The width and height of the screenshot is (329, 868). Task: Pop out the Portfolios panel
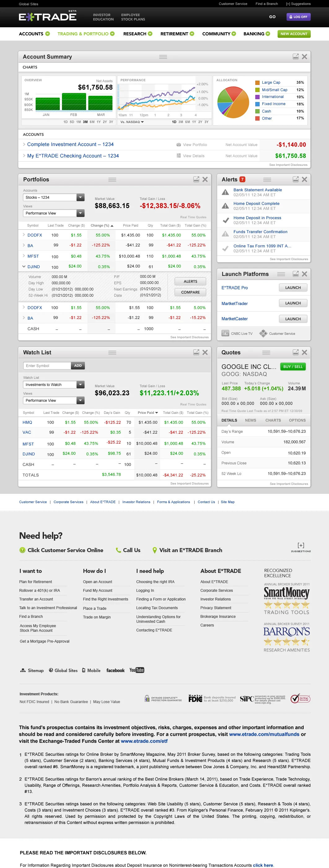coord(196,179)
